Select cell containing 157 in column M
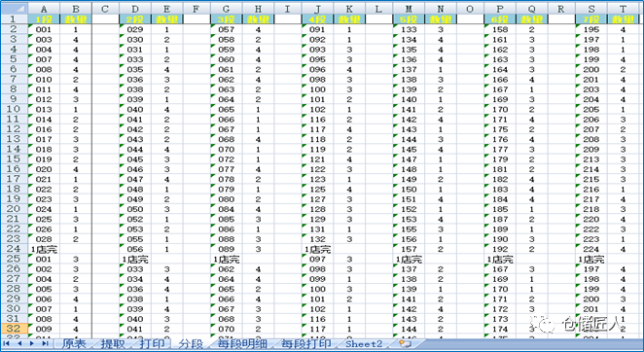 tap(409, 249)
